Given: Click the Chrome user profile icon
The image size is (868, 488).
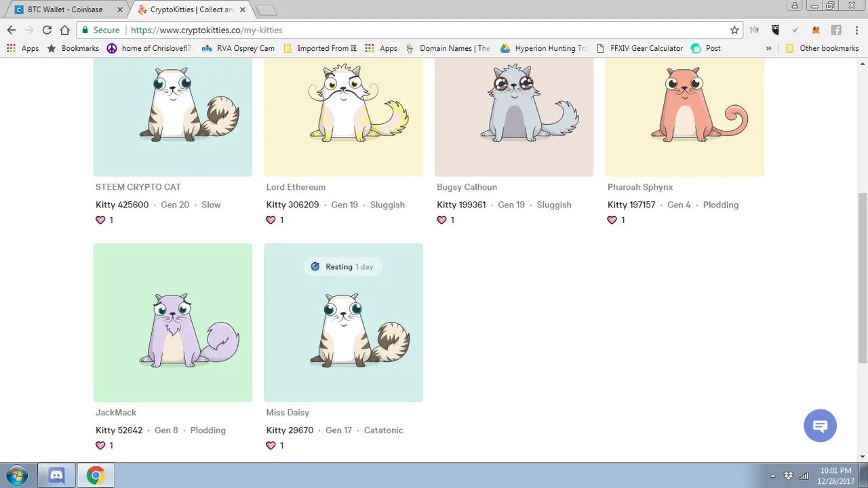Looking at the screenshot, I should 795,5.
